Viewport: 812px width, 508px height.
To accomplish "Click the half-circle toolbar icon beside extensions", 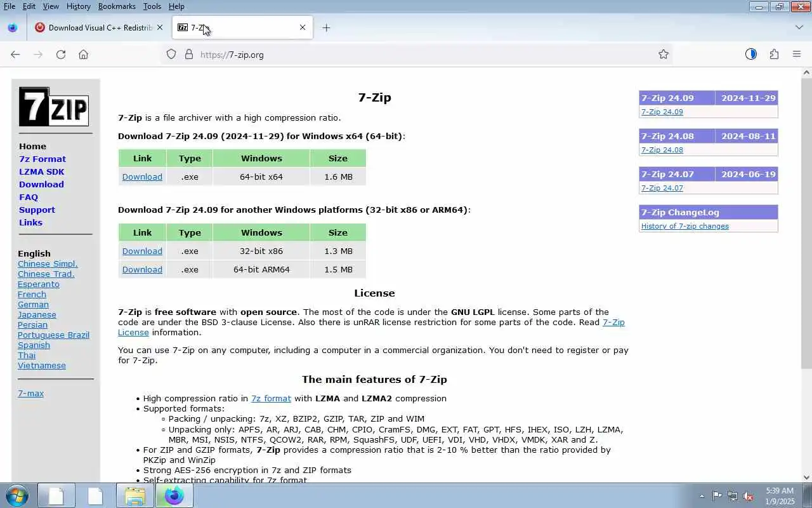I will click(x=751, y=55).
